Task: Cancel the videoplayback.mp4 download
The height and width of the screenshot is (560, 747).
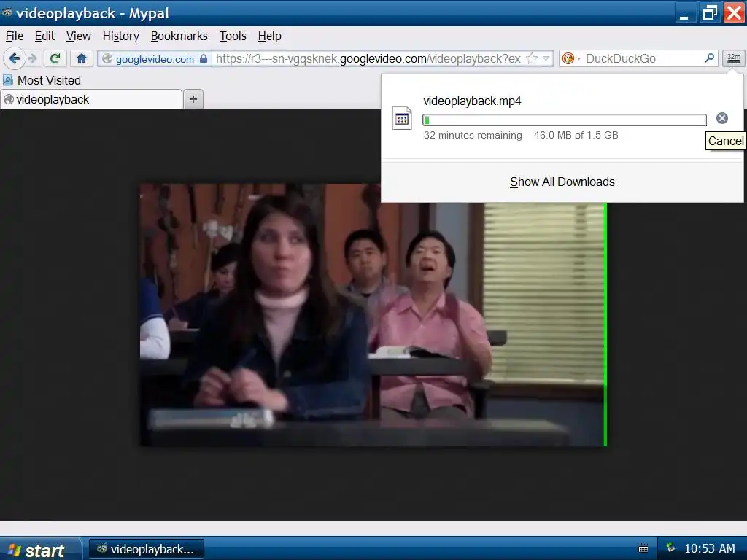Action: click(721, 118)
